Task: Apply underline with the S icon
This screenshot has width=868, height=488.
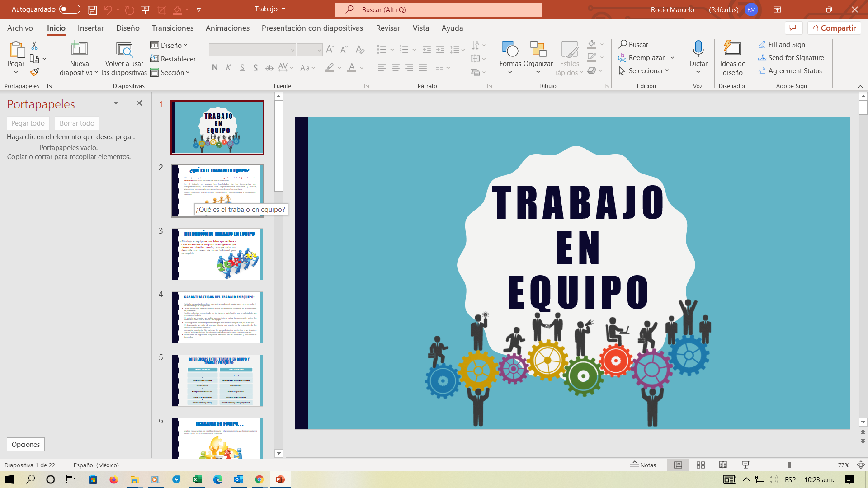Action: coord(242,67)
